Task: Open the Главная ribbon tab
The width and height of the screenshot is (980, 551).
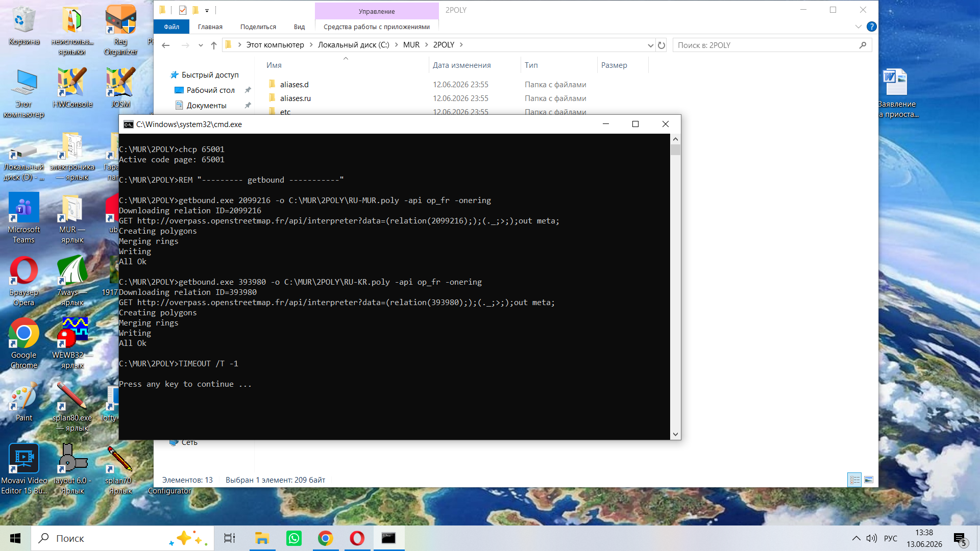Action: [210, 27]
